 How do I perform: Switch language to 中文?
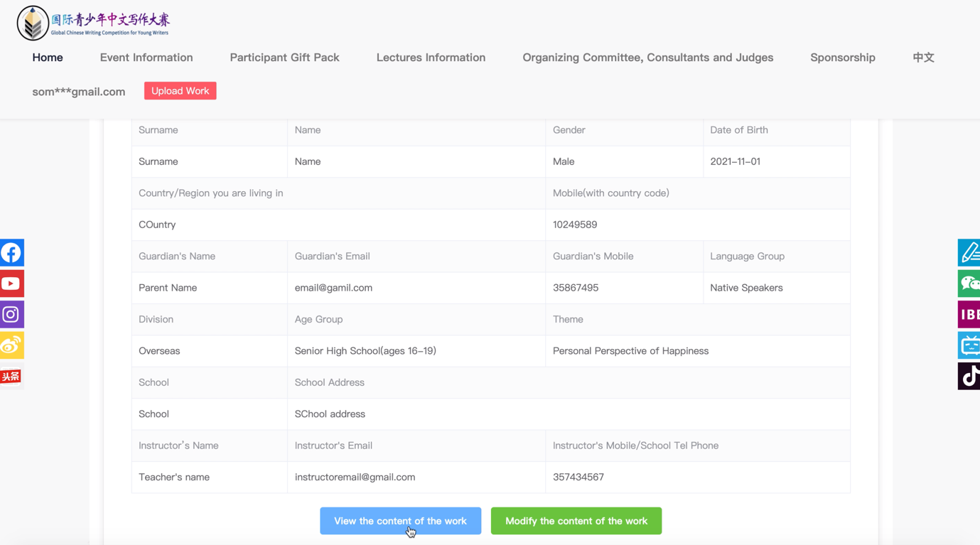[923, 58]
